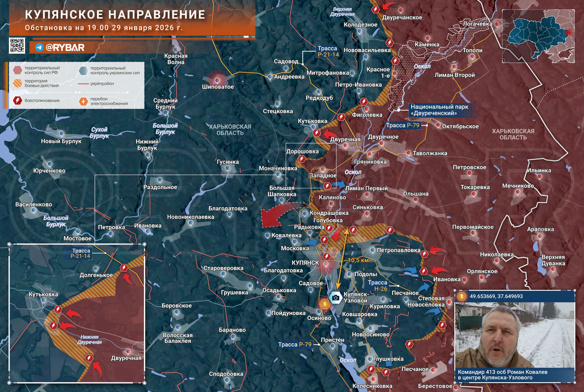Click the striped combat zone legend swatch
Screen dimensions: 584x392
[18, 83]
